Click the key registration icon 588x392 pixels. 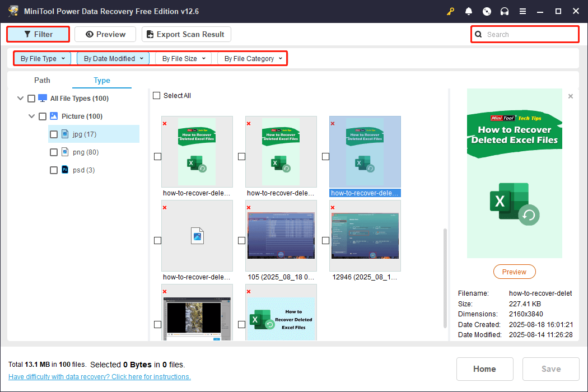coord(450,11)
